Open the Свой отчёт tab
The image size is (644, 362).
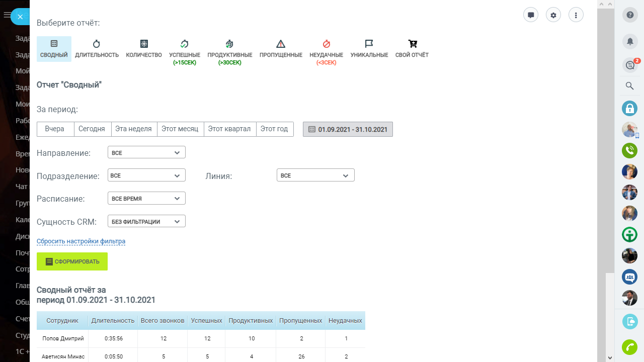(x=412, y=49)
